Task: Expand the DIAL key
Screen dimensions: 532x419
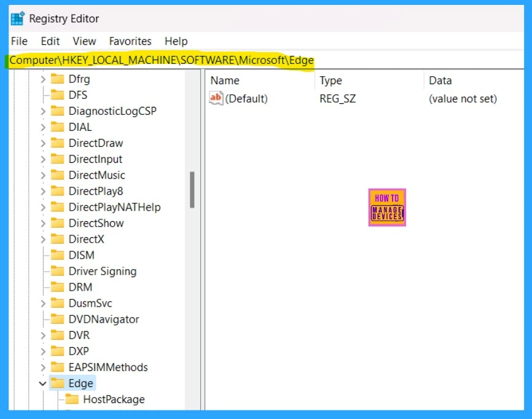Action: [43, 127]
